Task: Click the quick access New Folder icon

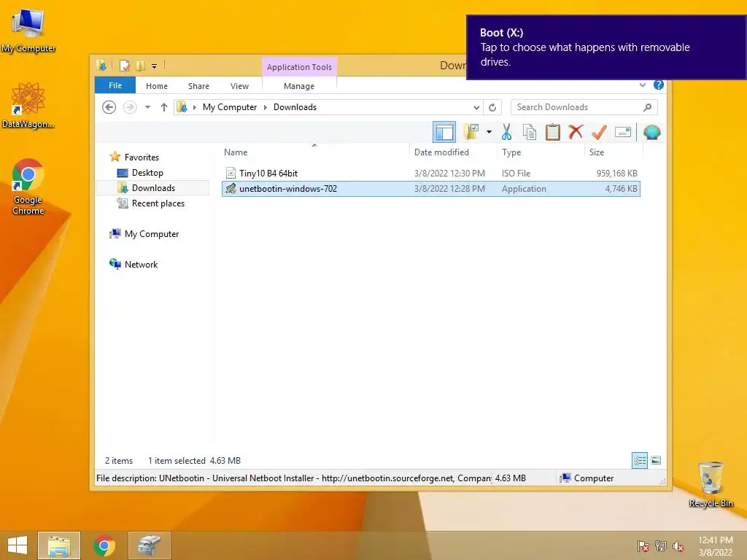Action: pos(141,66)
